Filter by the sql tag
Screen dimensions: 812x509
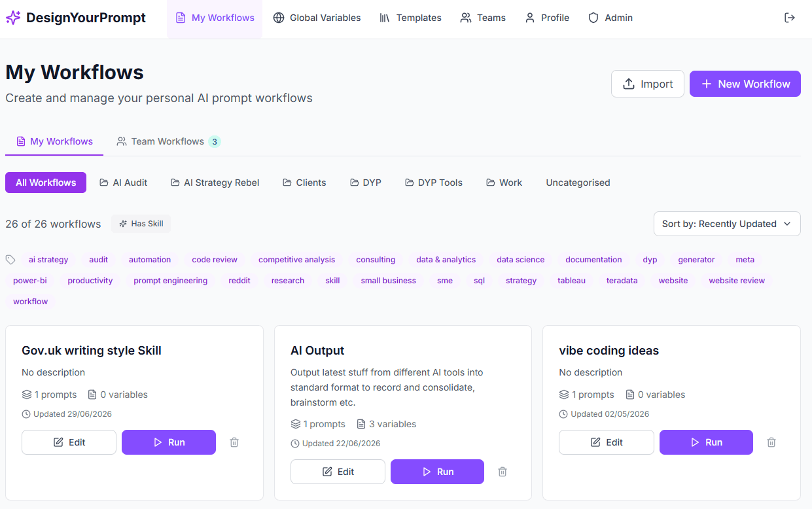[x=480, y=281]
